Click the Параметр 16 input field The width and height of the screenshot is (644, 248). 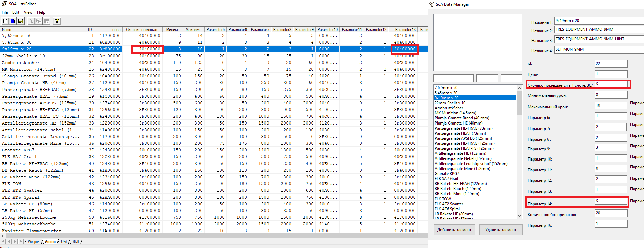point(611,224)
